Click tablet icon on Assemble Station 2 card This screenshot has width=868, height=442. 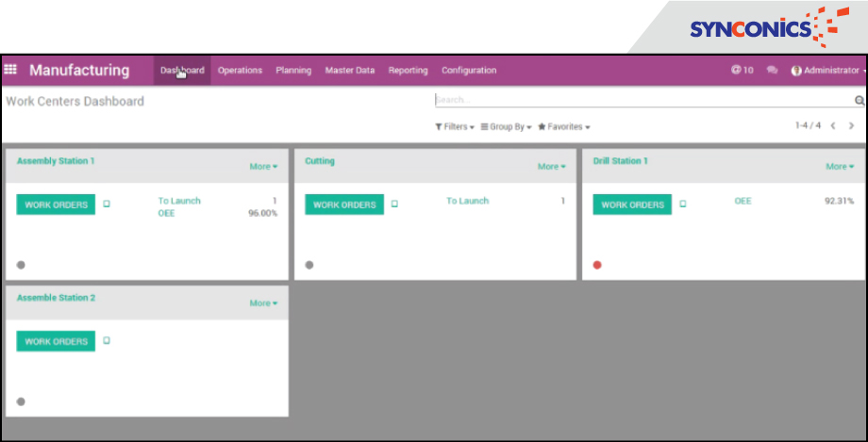tap(107, 341)
